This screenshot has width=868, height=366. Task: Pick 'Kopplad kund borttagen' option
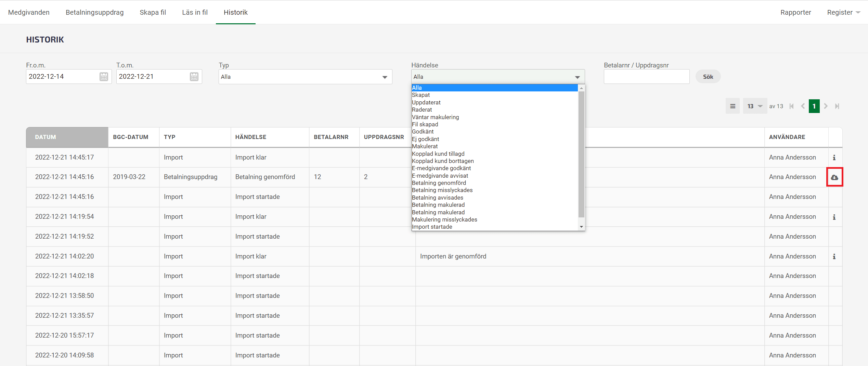[494, 161]
